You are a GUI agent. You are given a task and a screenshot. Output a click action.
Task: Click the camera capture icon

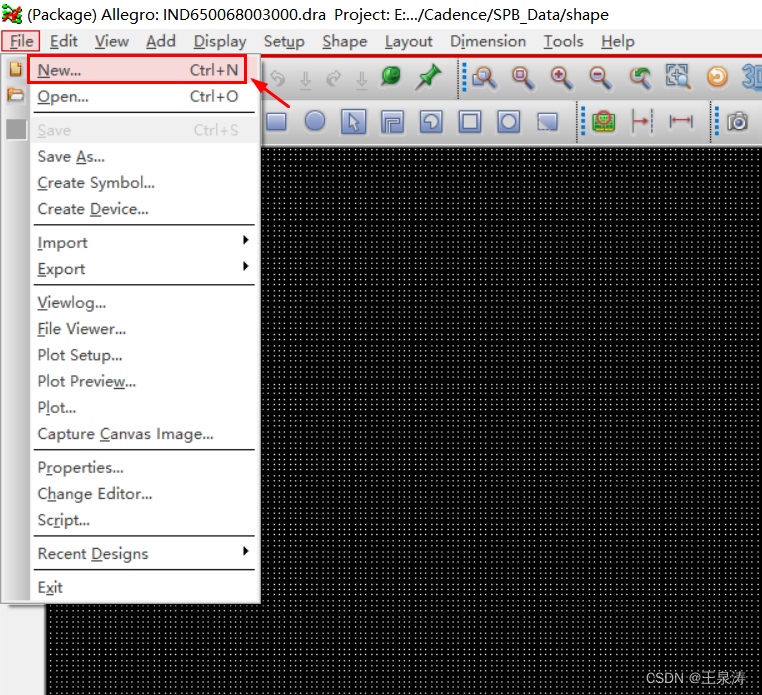pyautogui.click(x=737, y=121)
